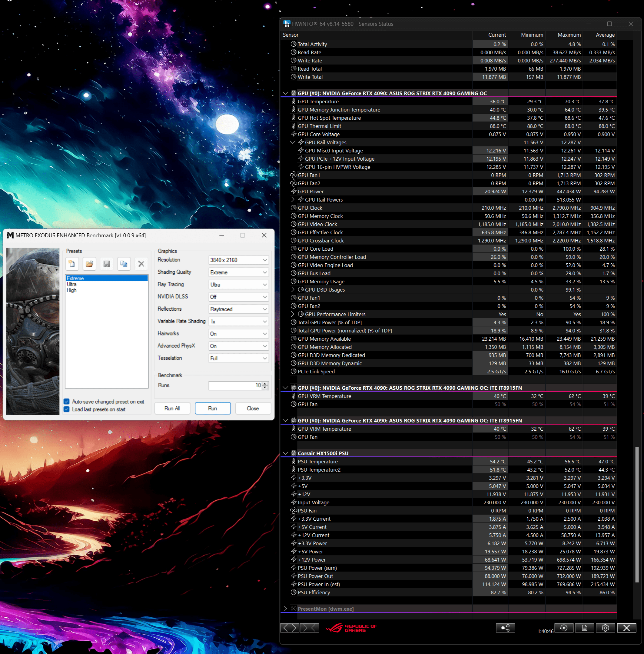Viewport: 644px width, 654px height.
Task: Click the Run All button
Action: (172, 408)
